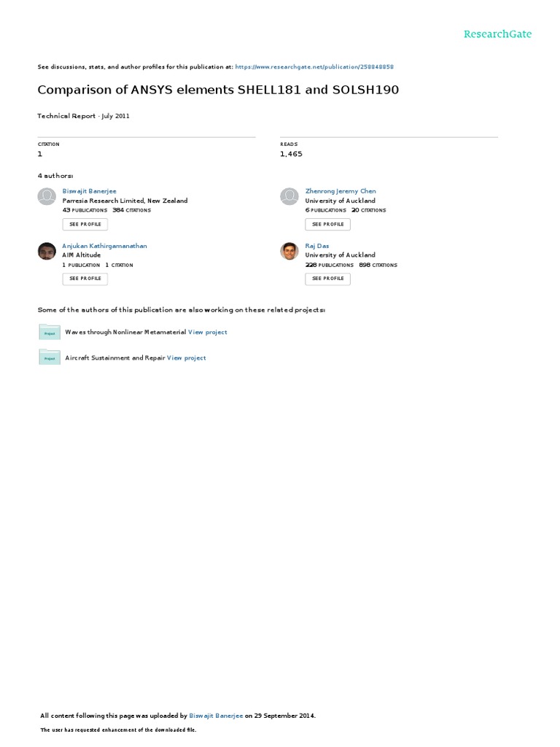
Task: Open the ResearchGate publication URL link
Action: (315, 66)
